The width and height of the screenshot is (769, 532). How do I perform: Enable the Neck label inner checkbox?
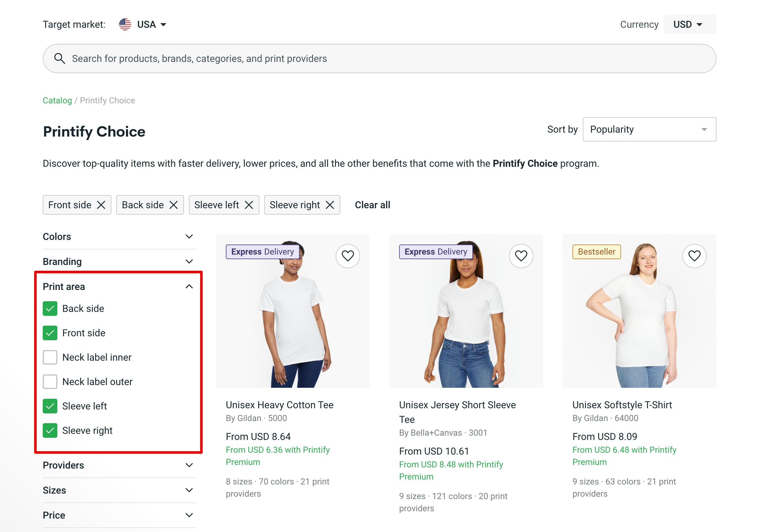click(x=50, y=357)
